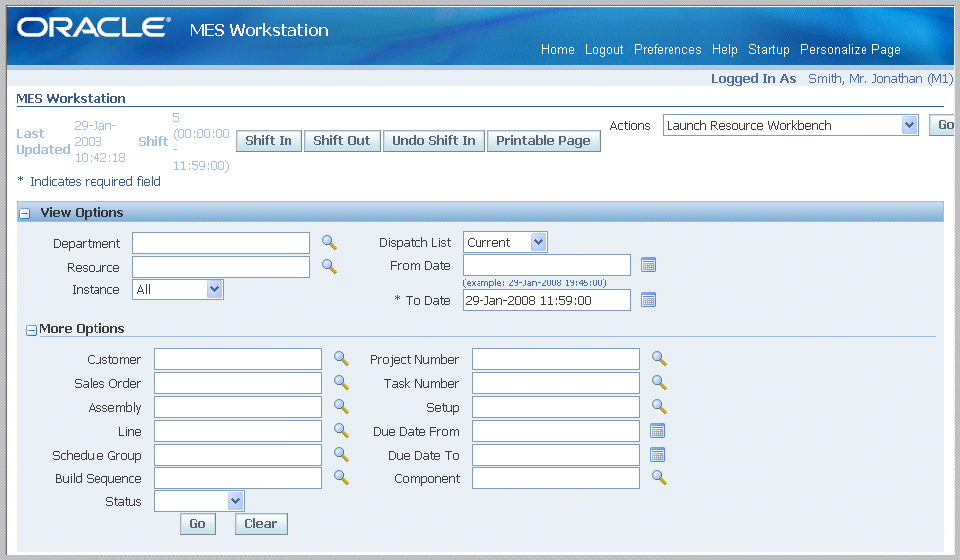The width and height of the screenshot is (960, 560).
Task: Open the Actions dropdown list
Action: (791, 125)
